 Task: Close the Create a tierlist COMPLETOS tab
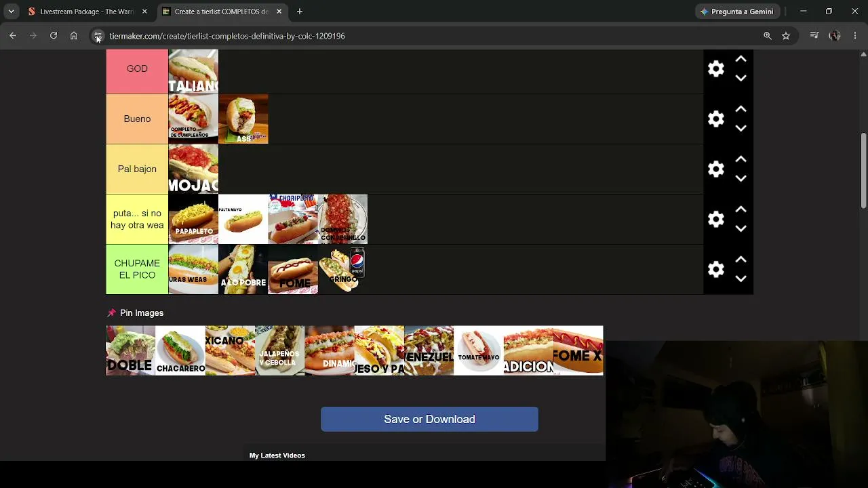tap(279, 12)
